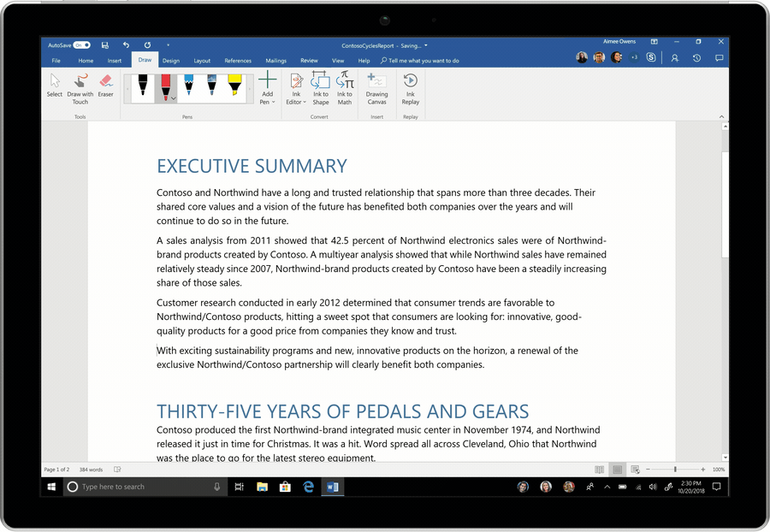
Task: Switch to Web Layout view mode
Action: pyautogui.click(x=635, y=469)
